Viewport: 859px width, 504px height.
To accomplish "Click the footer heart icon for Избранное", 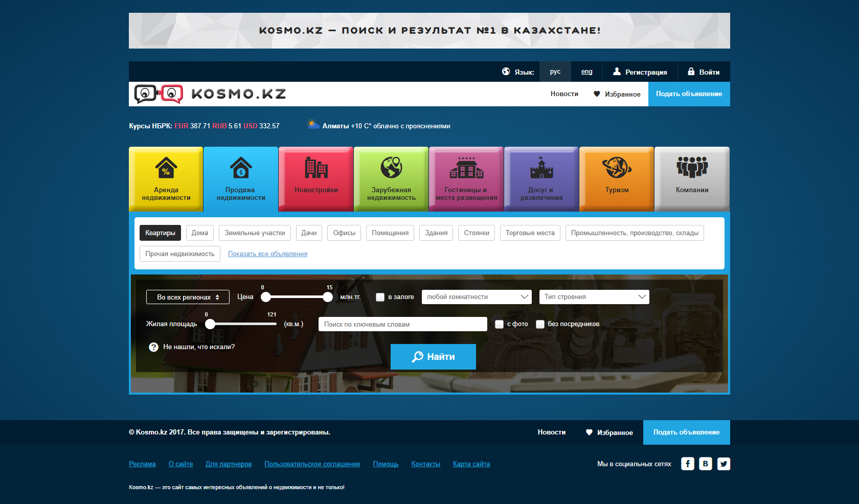I will 589,432.
